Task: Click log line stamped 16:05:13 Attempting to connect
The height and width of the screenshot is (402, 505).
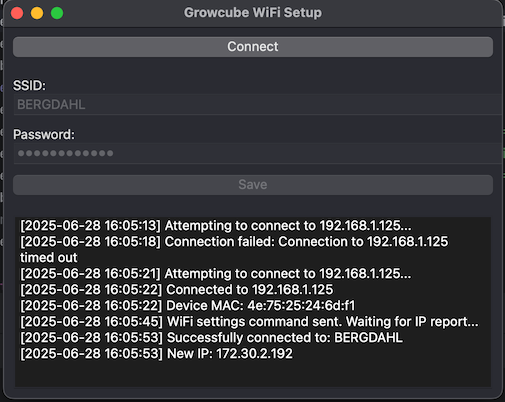Action: click(x=216, y=226)
